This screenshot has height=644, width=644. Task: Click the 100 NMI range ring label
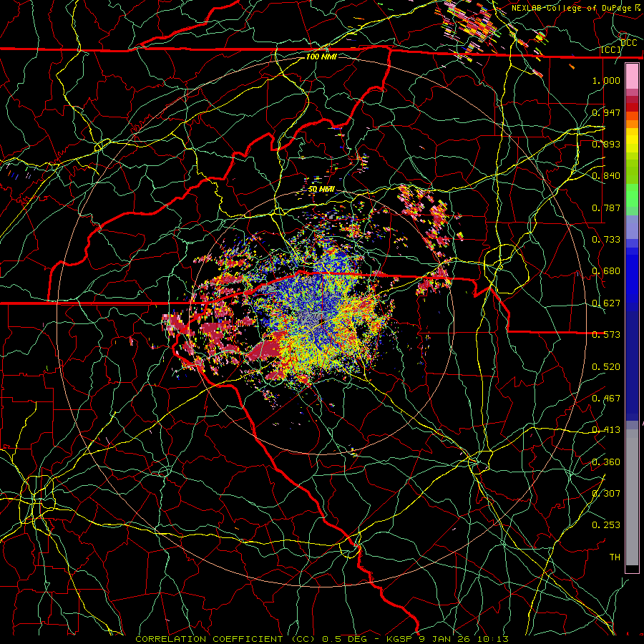click(321, 57)
